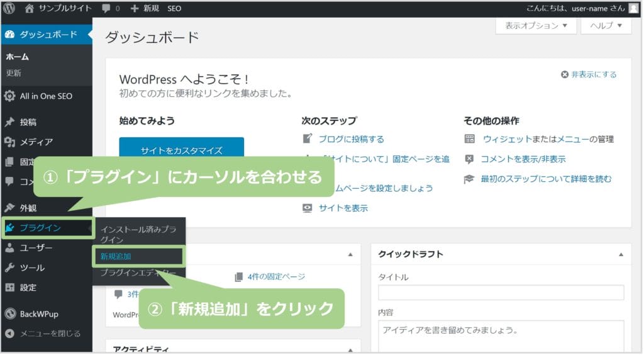Viewport: 644px width, 355px height.
Task: Click the widgets grid icon
Action: click(x=469, y=139)
